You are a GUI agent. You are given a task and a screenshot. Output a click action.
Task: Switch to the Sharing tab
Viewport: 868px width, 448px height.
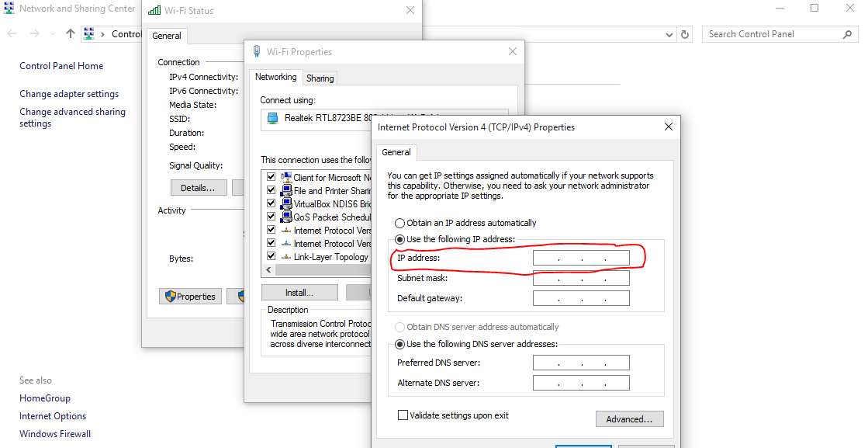[320, 78]
